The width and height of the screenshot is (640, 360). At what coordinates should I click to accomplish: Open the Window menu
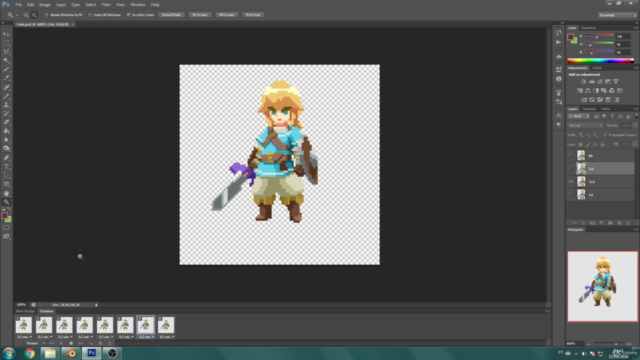[x=138, y=5]
